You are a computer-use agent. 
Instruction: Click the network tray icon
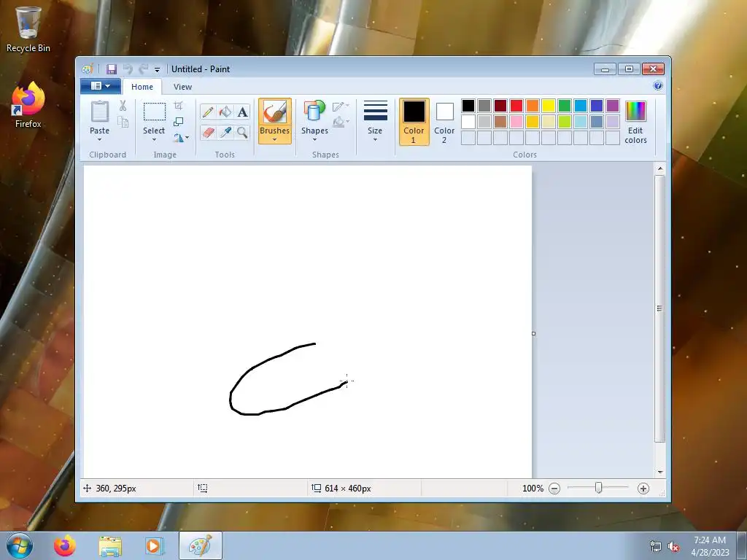[656, 547]
